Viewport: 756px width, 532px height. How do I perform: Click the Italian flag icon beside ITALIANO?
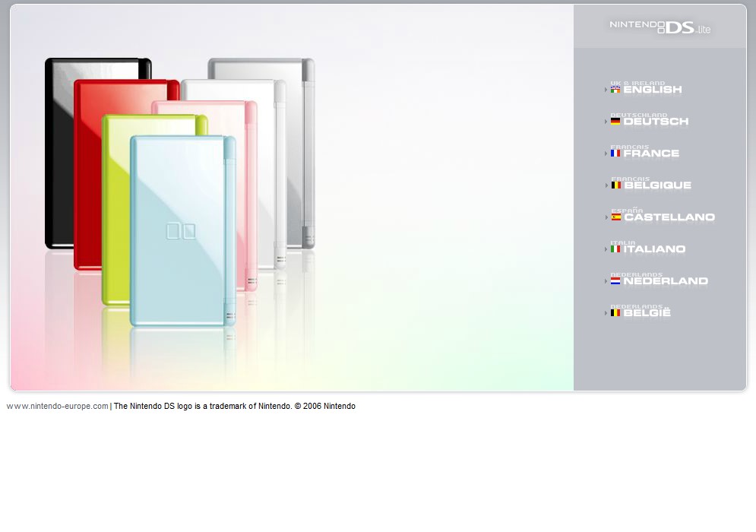click(x=615, y=249)
